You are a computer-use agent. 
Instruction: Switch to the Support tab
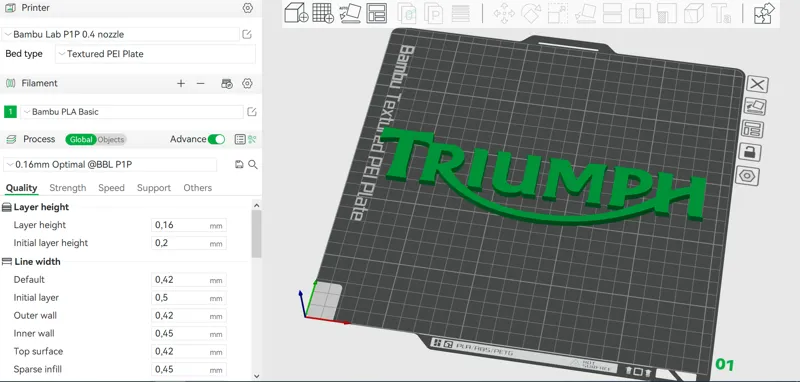tap(154, 188)
